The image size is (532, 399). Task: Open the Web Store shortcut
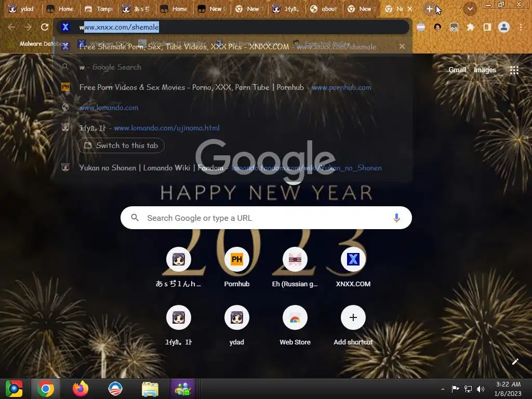pyautogui.click(x=295, y=326)
